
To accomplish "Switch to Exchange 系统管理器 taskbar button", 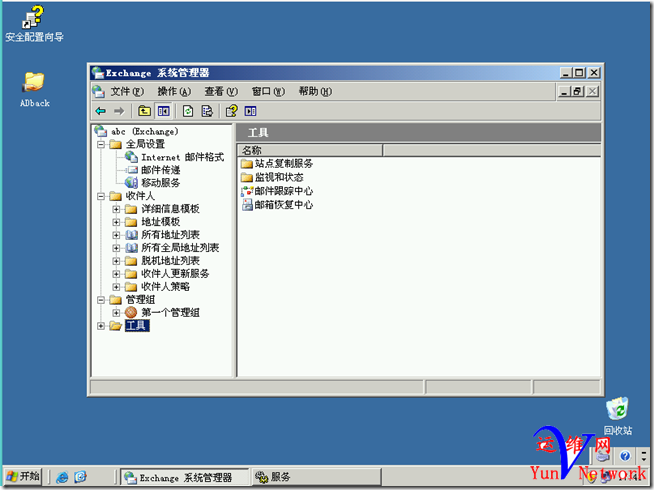I will (x=185, y=477).
